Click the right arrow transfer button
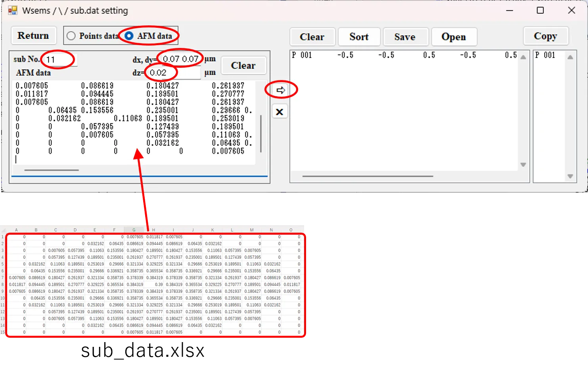The image size is (588, 375). [280, 90]
